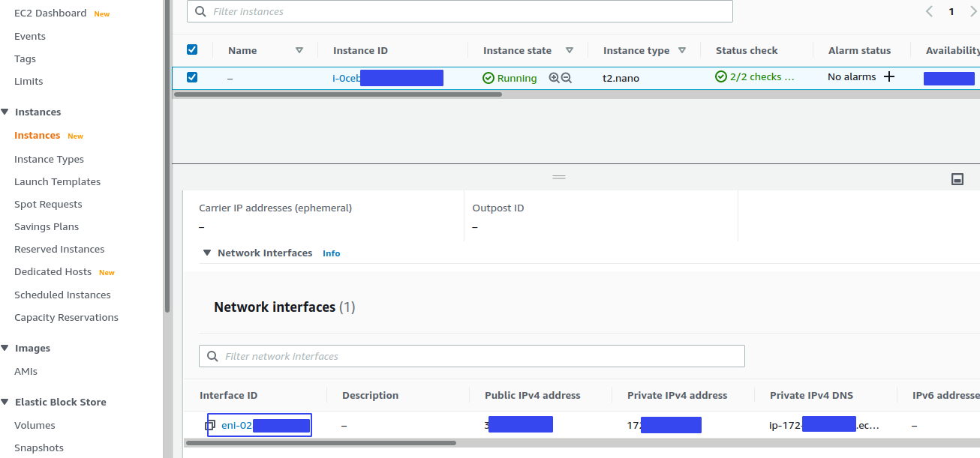Click the green 2/2 checks status icon

point(721,76)
